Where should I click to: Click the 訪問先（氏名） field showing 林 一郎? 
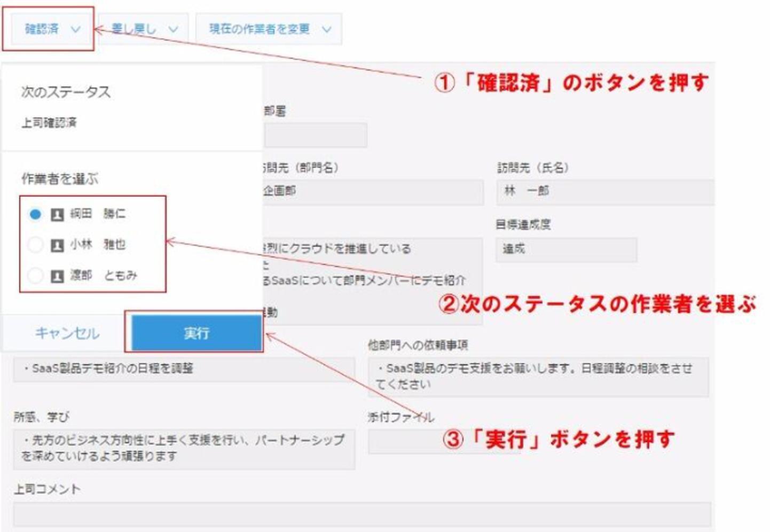(x=604, y=191)
